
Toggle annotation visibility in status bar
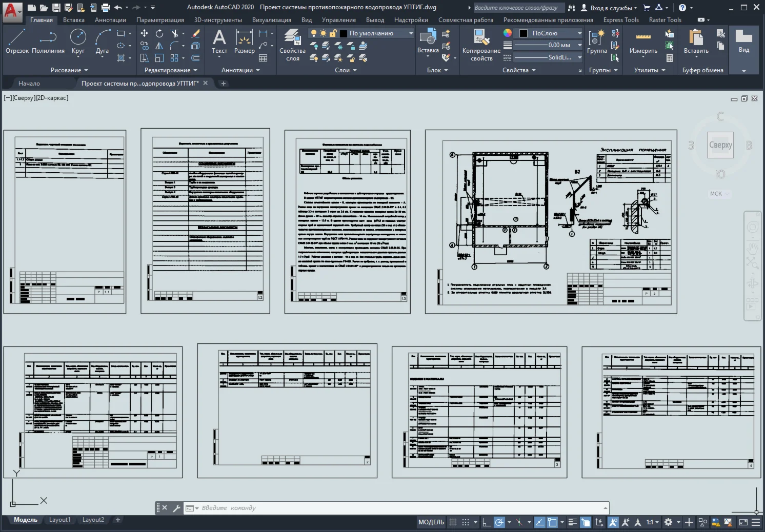pyautogui.click(x=613, y=522)
